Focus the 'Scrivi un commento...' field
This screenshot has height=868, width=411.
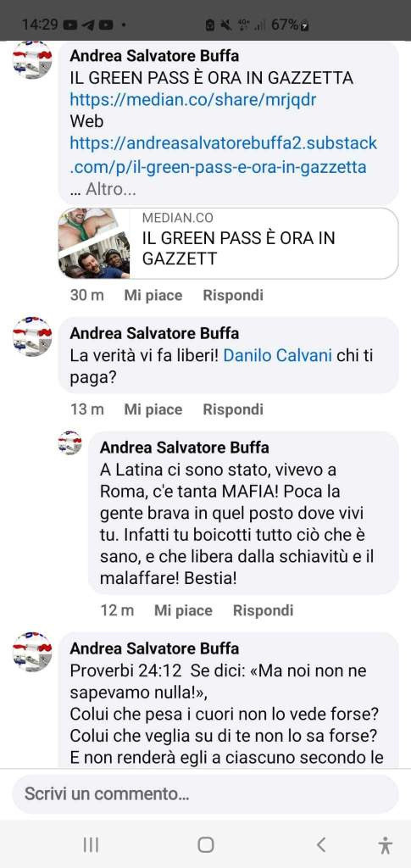tap(205, 793)
